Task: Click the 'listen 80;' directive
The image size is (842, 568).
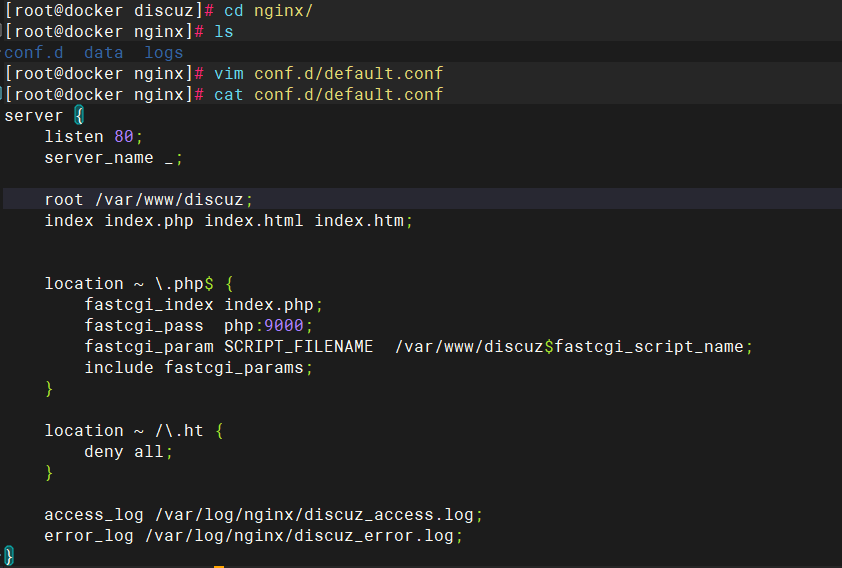Action: coord(93,136)
